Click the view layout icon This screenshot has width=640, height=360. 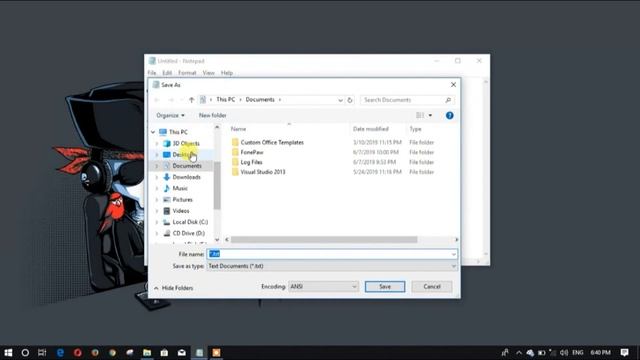420,116
